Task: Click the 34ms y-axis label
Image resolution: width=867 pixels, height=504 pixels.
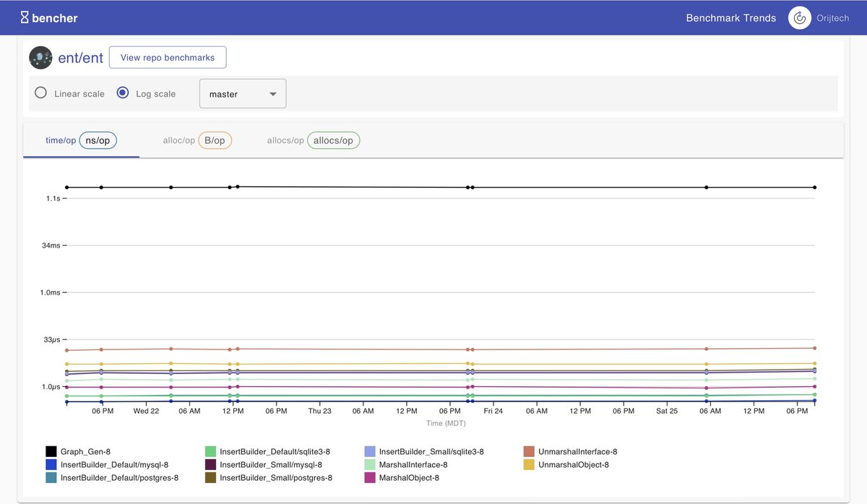Action: 51,246
